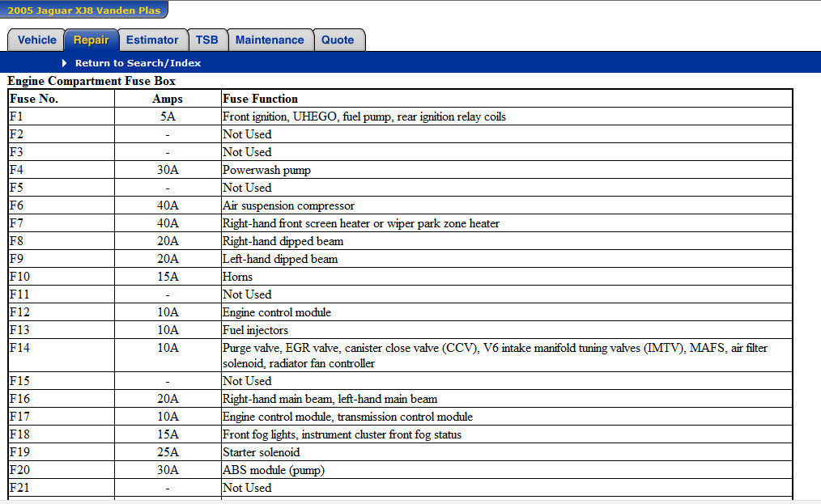This screenshot has height=504, width=821.
Task: Select the F14 fuse number cell
Action: 62,355
